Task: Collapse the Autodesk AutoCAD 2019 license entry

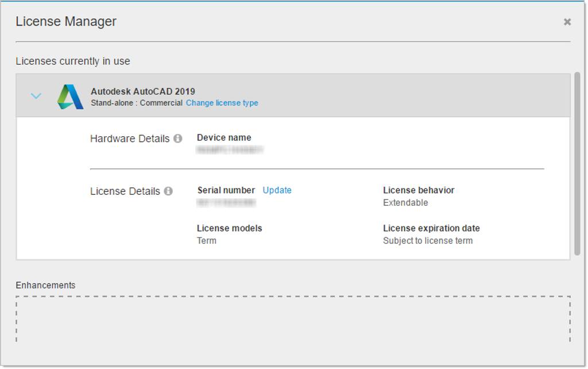Action: pyautogui.click(x=36, y=96)
